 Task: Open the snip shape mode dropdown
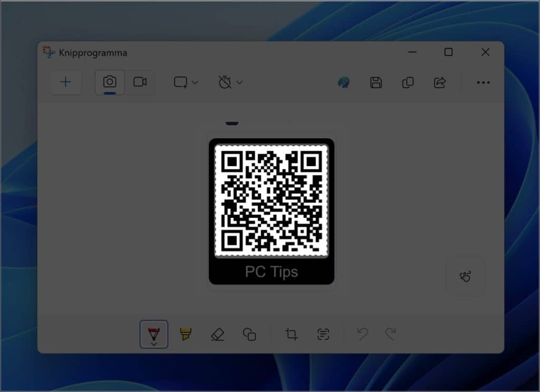186,83
